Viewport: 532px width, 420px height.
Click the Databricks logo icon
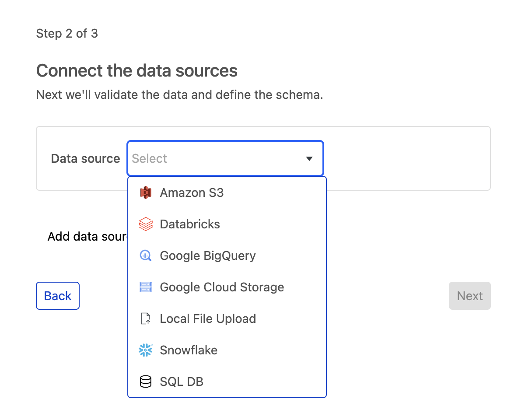tap(146, 224)
